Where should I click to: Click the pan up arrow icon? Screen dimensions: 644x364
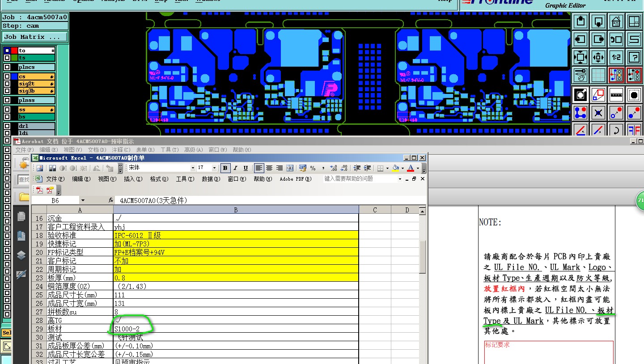click(x=580, y=21)
